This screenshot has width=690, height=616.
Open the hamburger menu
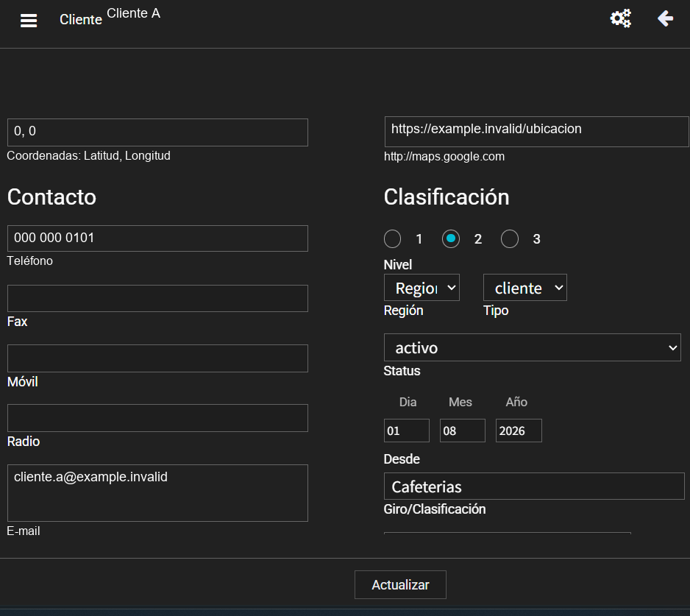[29, 21]
